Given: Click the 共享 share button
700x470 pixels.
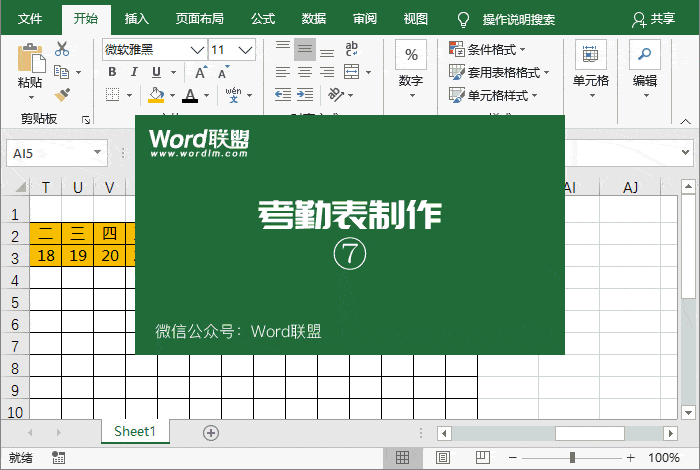Looking at the screenshot, I should pos(654,19).
